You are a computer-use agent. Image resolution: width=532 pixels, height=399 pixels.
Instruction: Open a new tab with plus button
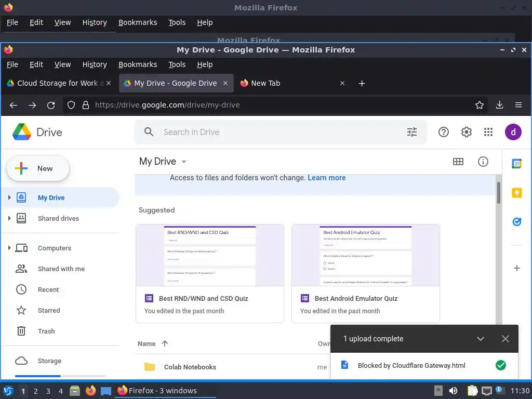[x=362, y=84]
